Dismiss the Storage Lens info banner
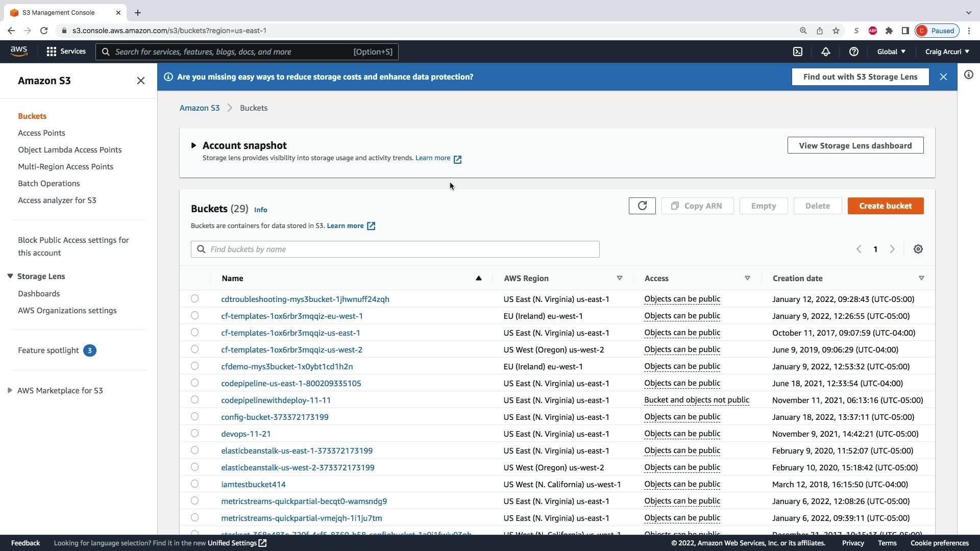 tap(943, 77)
